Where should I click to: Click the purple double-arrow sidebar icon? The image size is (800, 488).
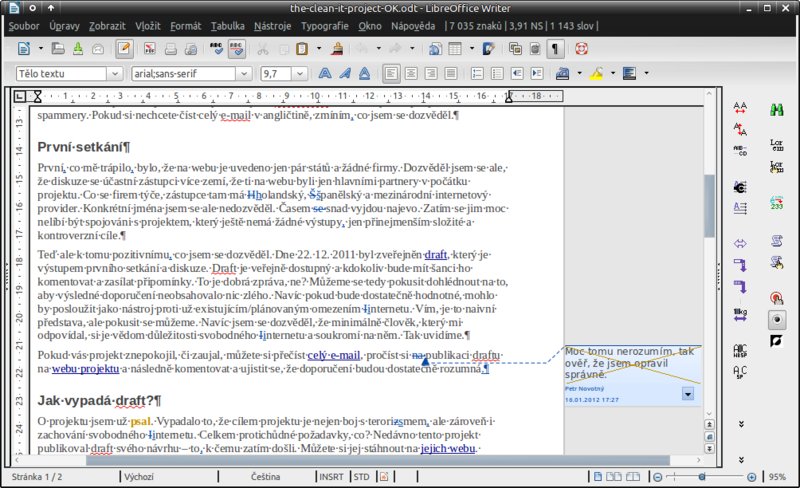click(x=740, y=243)
